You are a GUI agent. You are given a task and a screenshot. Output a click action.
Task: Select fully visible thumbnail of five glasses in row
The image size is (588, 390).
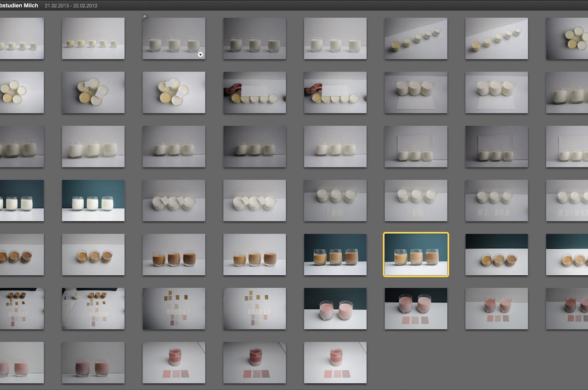coord(93,39)
